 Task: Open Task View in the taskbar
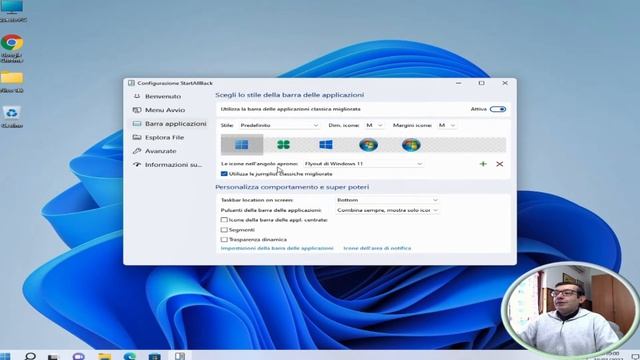point(53,357)
